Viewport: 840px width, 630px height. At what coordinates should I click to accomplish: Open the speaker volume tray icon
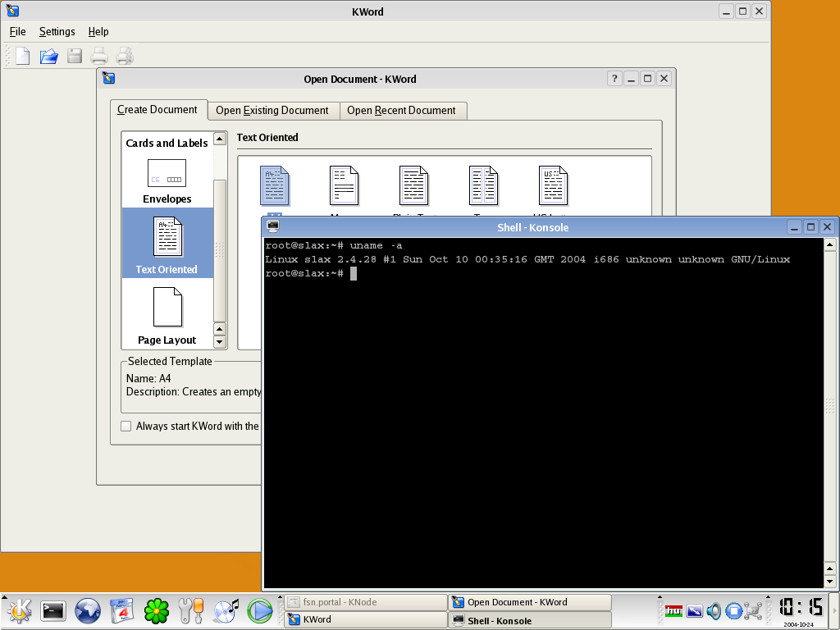[x=714, y=610]
